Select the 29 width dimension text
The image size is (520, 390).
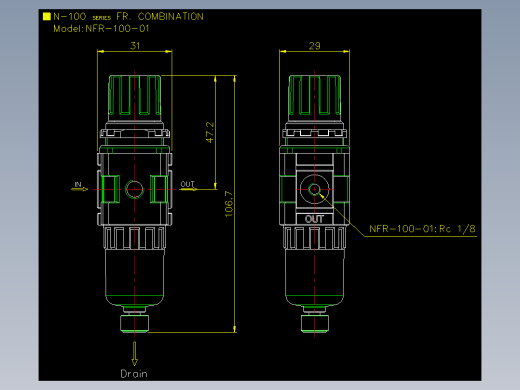pos(315,46)
